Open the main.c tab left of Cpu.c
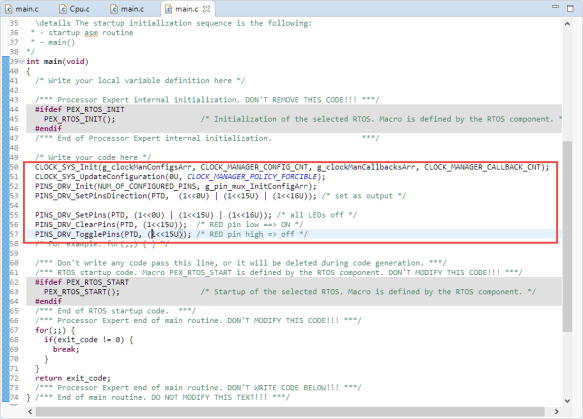The height and width of the screenshot is (419, 583). 22,9
